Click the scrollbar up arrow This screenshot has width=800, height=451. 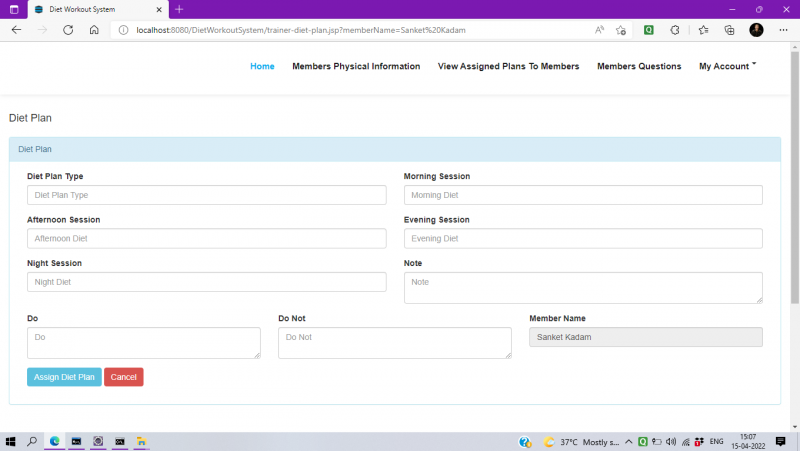click(795, 46)
